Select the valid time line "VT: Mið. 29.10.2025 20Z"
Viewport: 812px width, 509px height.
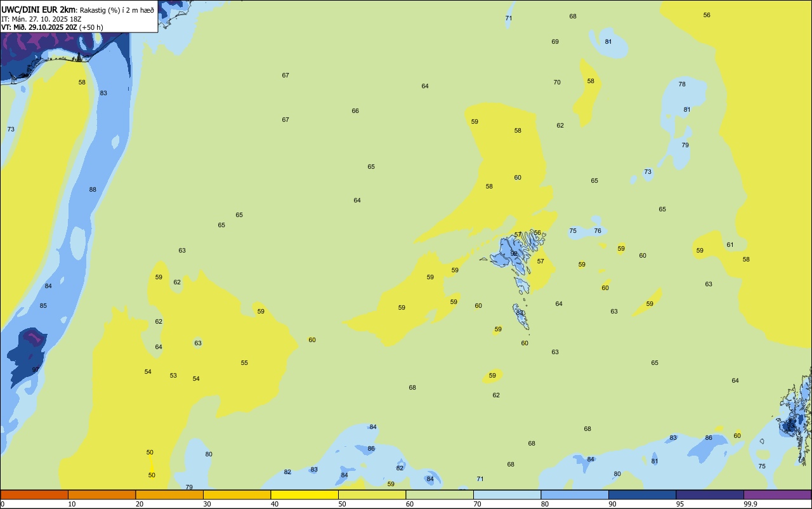(x=39, y=27)
